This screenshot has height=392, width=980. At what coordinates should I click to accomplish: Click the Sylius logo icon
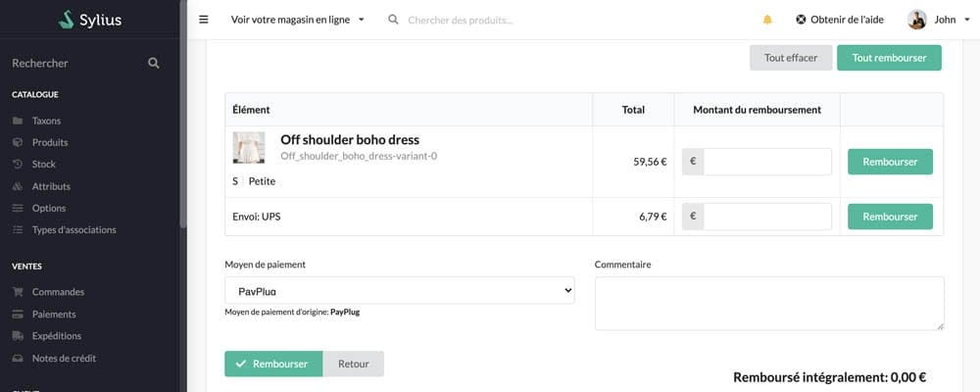(66, 20)
